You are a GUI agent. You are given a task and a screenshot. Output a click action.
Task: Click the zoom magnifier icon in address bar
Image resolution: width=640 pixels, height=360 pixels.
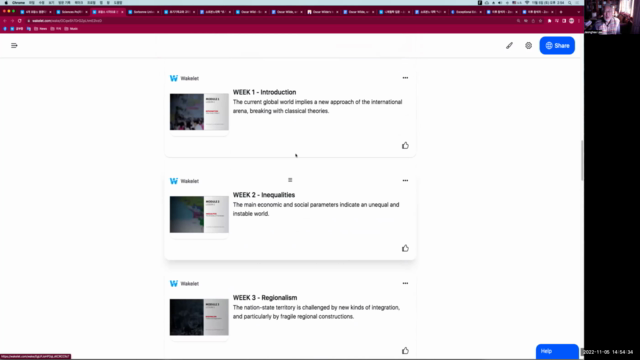pyautogui.click(x=518, y=21)
